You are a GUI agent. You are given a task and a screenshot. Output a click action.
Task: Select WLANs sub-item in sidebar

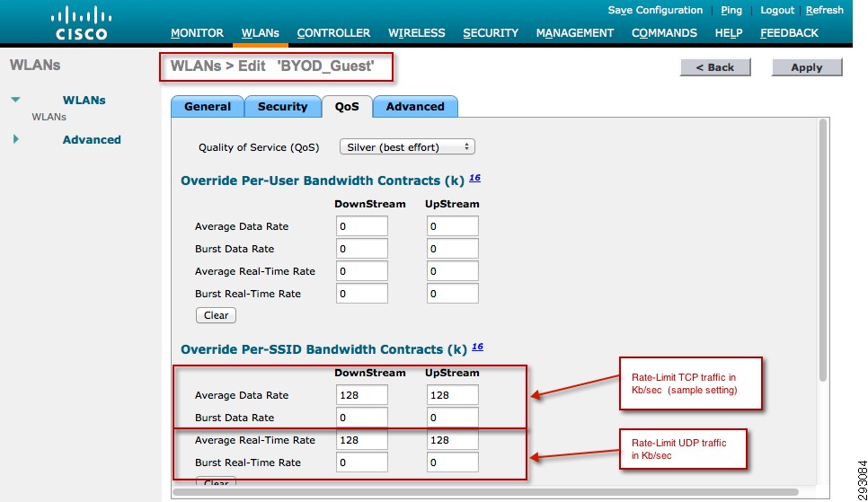click(49, 117)
